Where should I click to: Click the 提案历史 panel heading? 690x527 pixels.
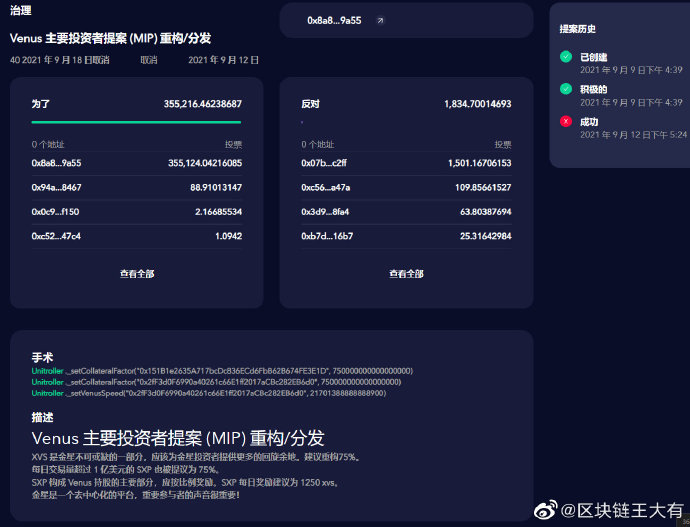tap(577, 29)
